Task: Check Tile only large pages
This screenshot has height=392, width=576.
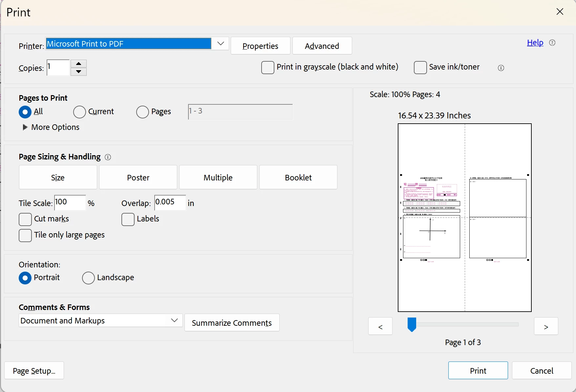Action: (x=25, y=236)
